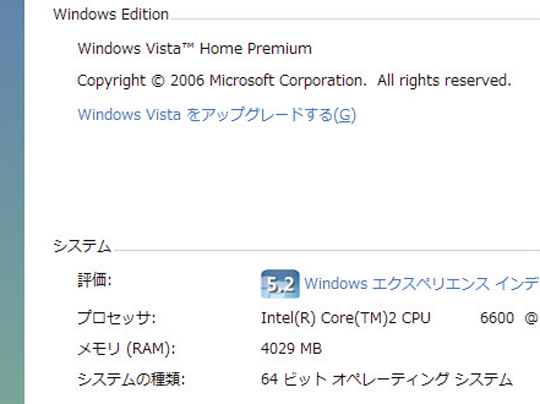The width and height of the screenshot is (540, 404).
Task: Click the 評価: label
Action: (x=94, y=280)
